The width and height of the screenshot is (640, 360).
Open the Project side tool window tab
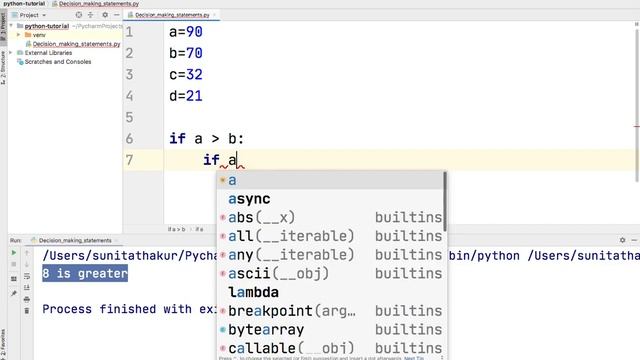[3, 27]
